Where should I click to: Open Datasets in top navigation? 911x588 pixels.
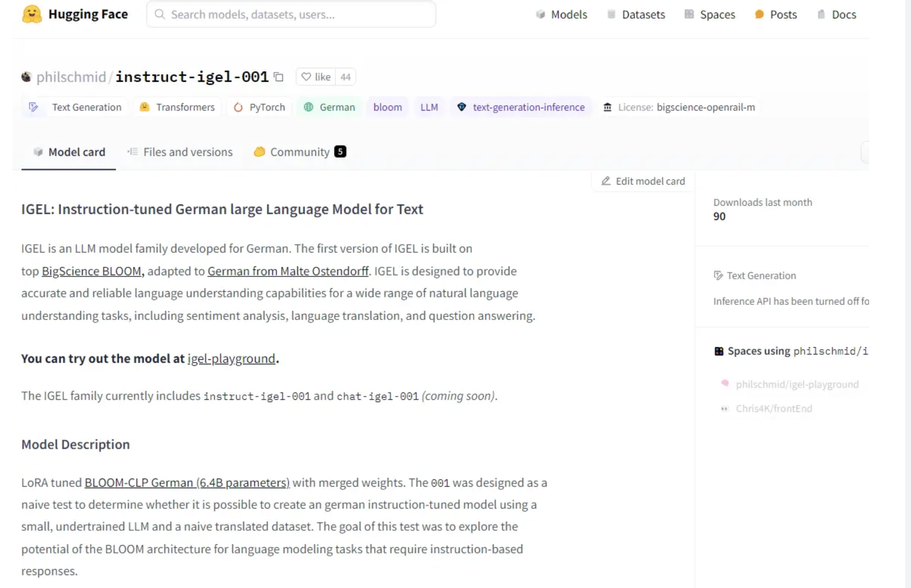tap(636, 15)
